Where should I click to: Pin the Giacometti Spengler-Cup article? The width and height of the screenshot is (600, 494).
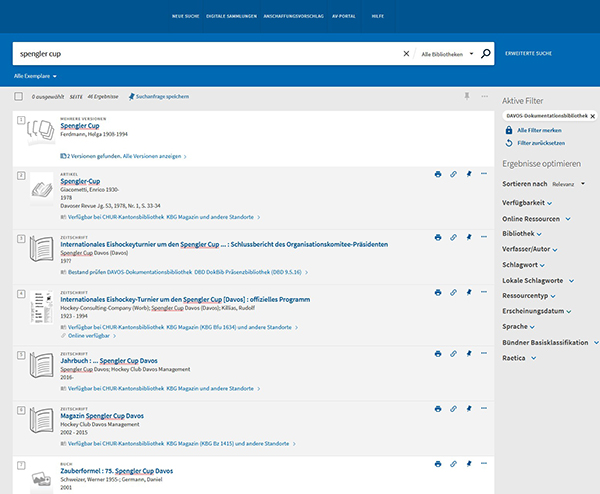point(468,174)
